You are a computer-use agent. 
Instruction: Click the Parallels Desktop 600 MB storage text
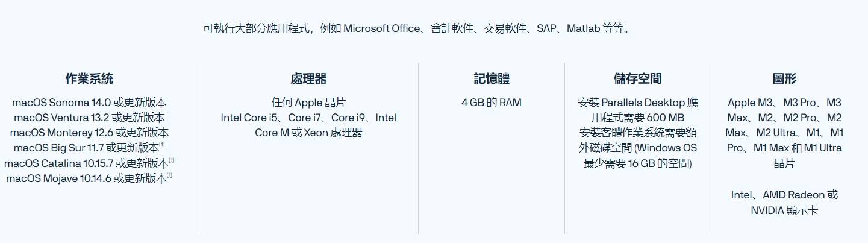tap(638, 110)
